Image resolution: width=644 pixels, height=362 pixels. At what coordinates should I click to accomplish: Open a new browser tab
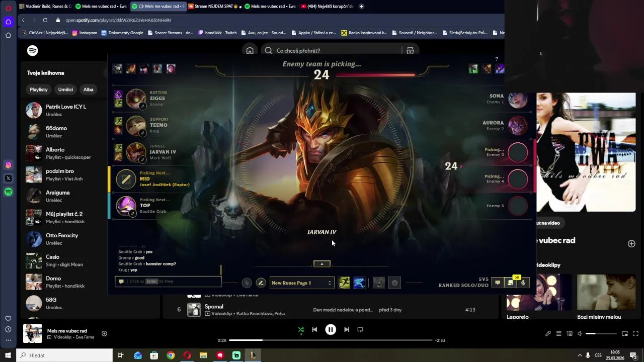pos(361,6)
